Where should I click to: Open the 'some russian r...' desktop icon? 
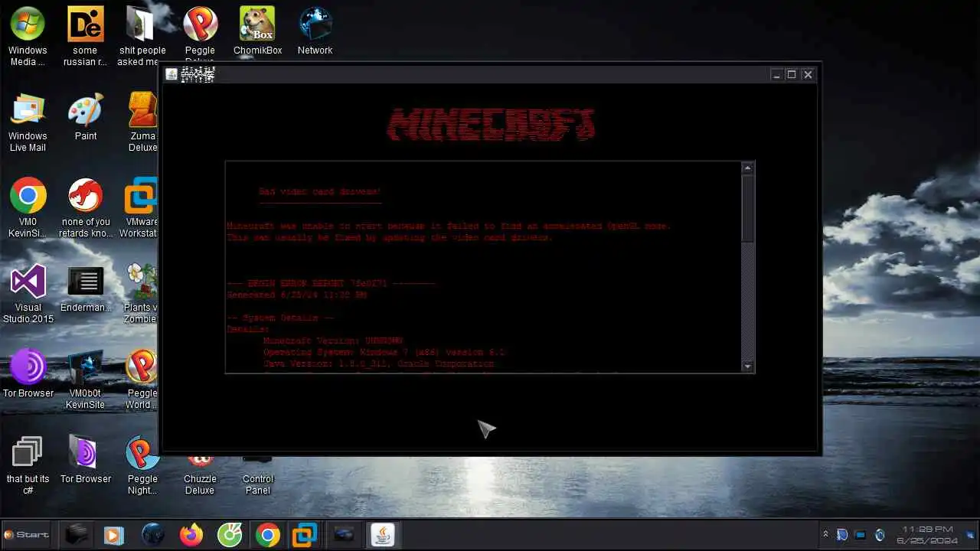click(85, 36)
